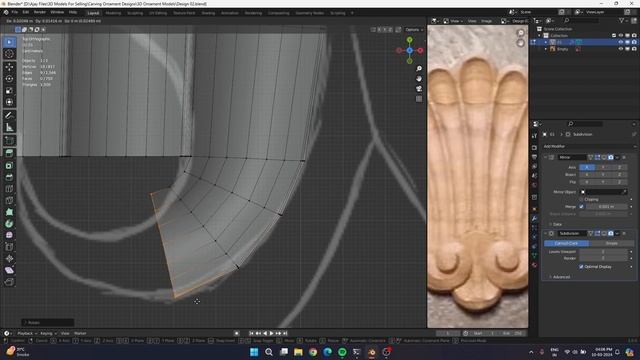
Task: Open the Options dropdown in viewport header
Action: 414,30
